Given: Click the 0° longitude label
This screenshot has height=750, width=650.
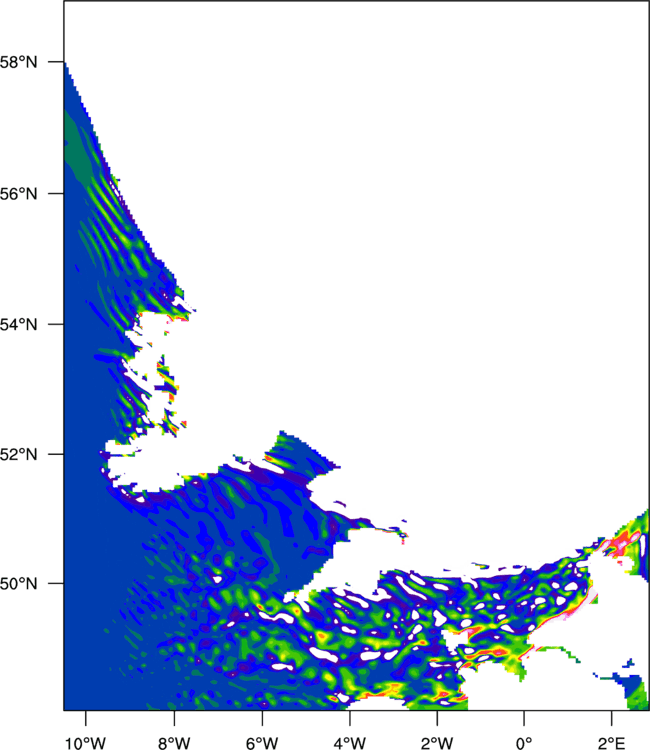Looking at the screenshot, I should click(524, 743).
